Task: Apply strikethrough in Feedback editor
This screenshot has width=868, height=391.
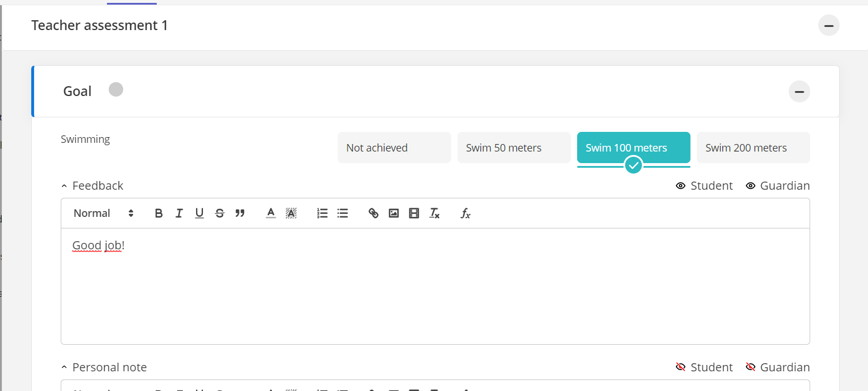Action: pyautogui.click(x=220, y=213)
